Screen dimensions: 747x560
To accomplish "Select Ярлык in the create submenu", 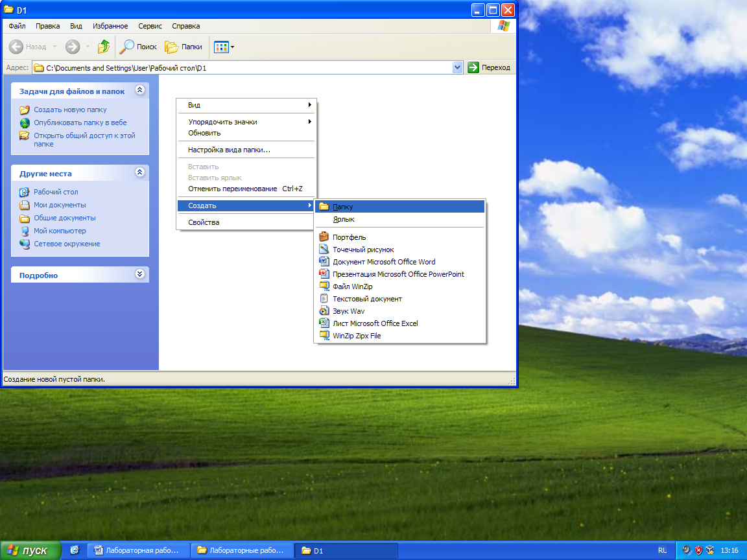I will point(399,219).
